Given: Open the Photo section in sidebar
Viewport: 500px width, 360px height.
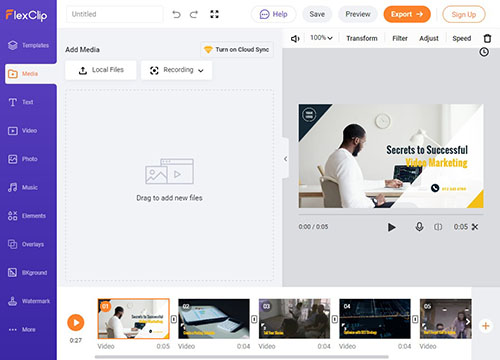Looking at the screenshot, I should pos(22,159).
